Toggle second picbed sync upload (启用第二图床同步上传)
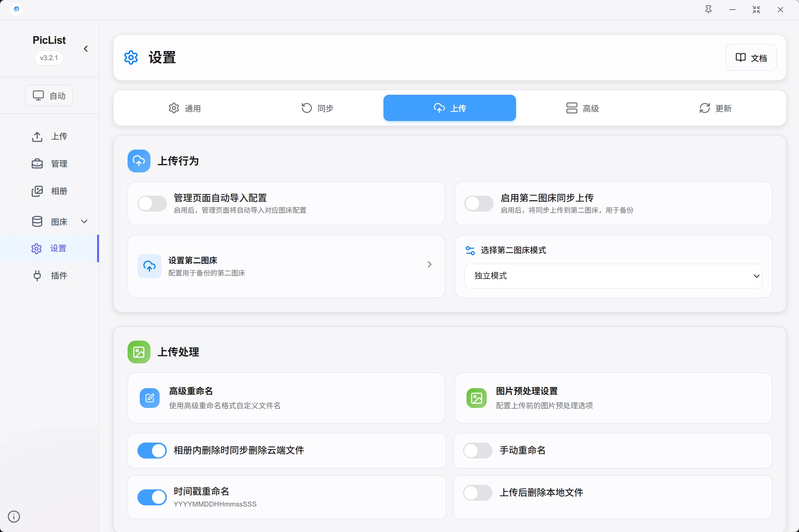Image resolution: width=799 pixels, height=532 pixels. click(479, 204)
